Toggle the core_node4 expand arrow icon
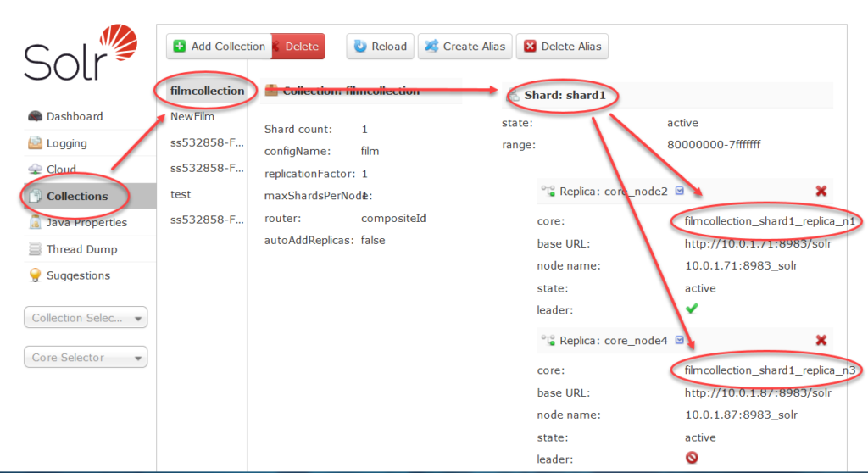Image resolution: width=868 pixels, height=473 pixels. [x=680, y=340]
